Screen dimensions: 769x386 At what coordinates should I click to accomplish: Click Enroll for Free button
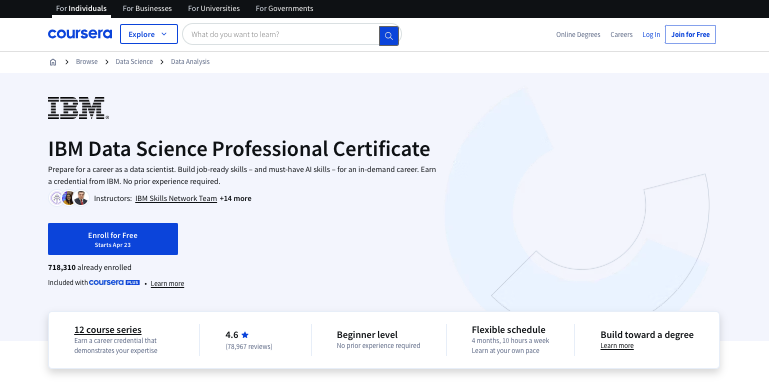[x=113, y=239]
